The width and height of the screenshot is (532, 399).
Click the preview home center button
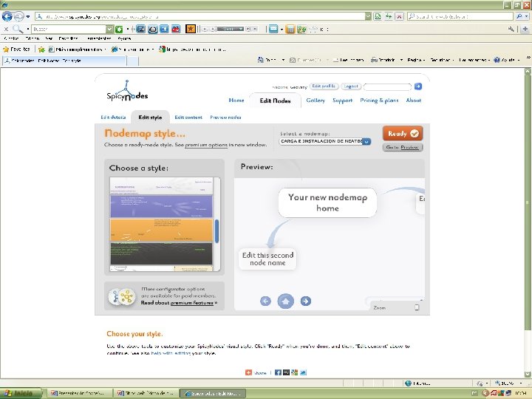286,301
